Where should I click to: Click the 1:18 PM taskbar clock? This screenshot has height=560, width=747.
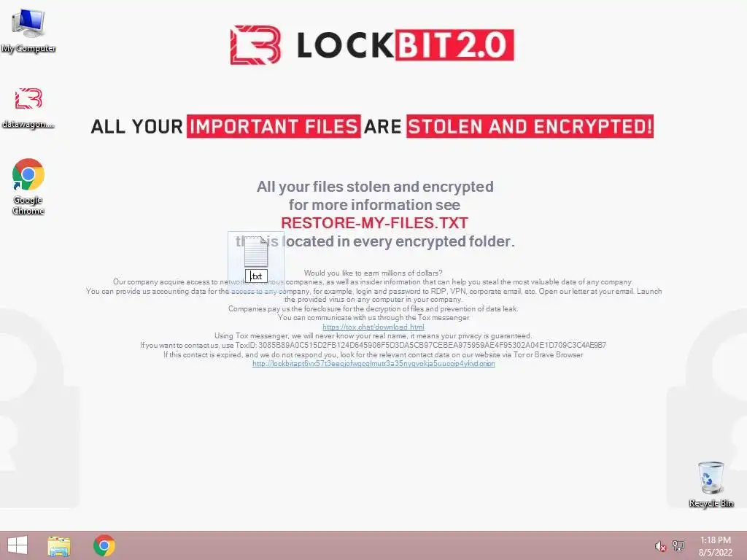(715, 540)
